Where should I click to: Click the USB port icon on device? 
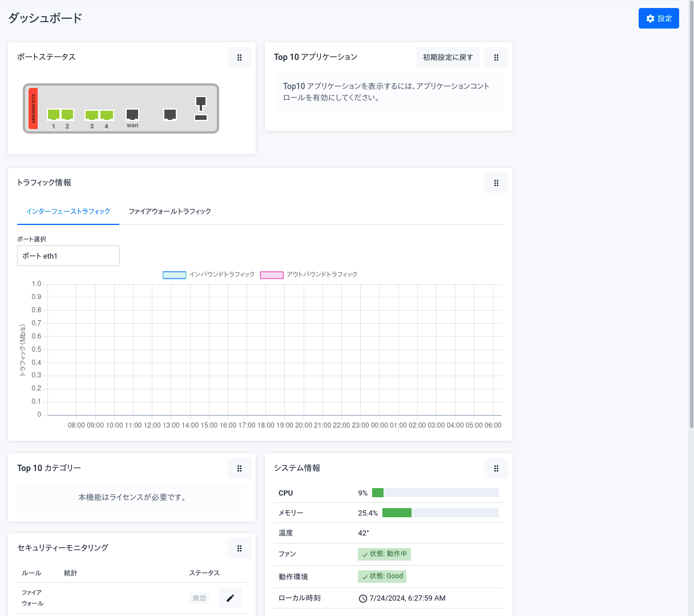[x=201, y=118]
